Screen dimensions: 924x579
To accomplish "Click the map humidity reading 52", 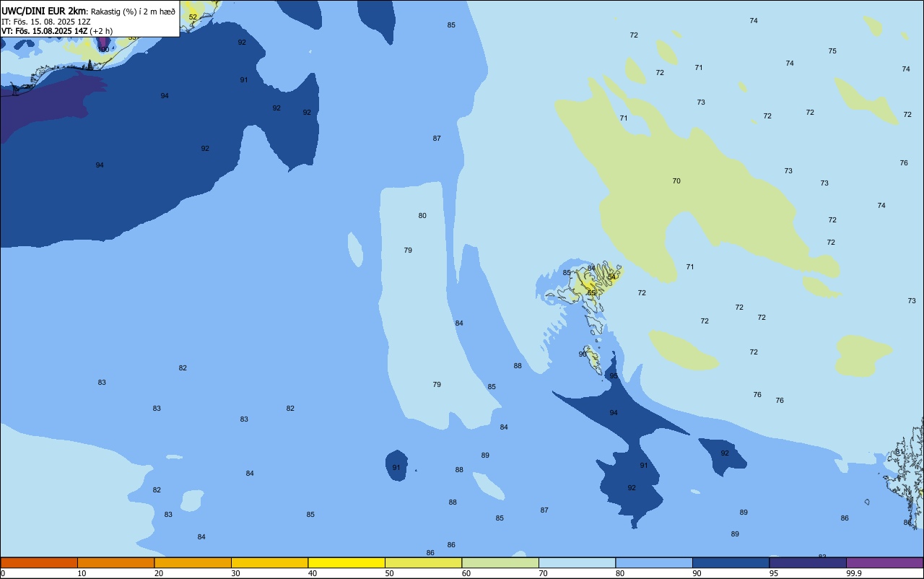I will [x=193, y=17].
